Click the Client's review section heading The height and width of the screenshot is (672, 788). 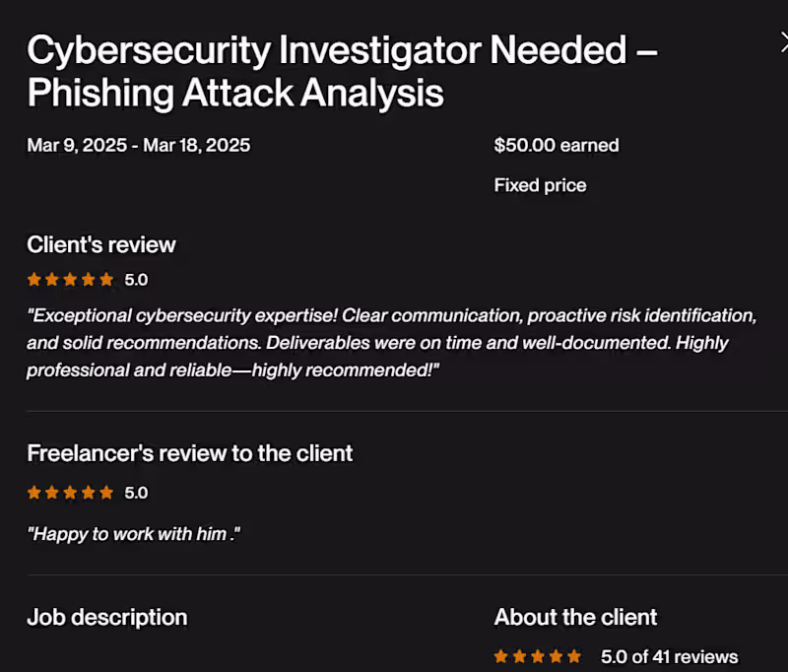pos(100,244)
